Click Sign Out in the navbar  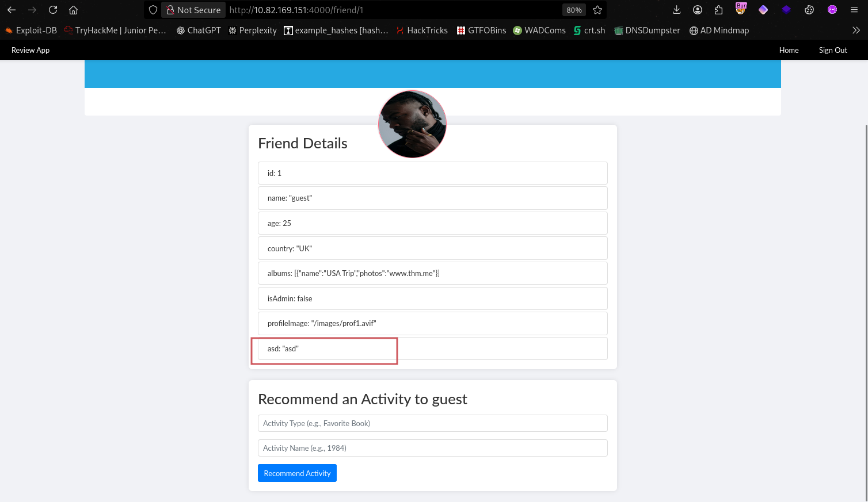point(833,50)
